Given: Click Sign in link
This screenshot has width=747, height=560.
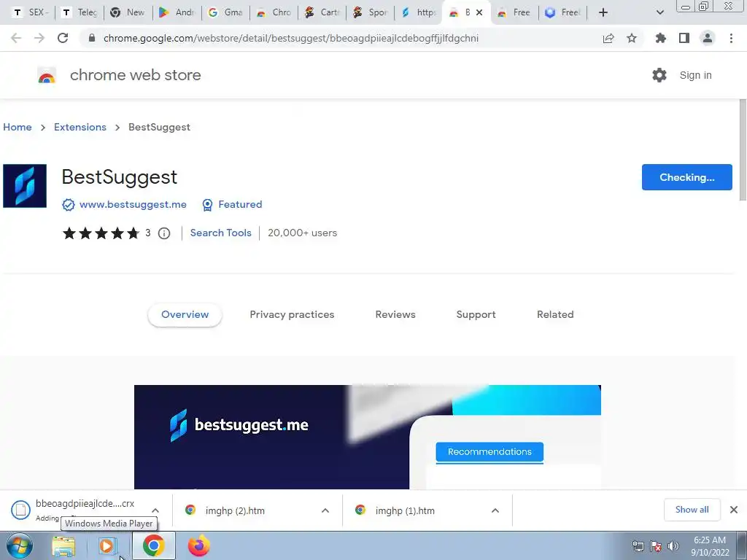Looking at the screenshot, I should coord(695,75).
